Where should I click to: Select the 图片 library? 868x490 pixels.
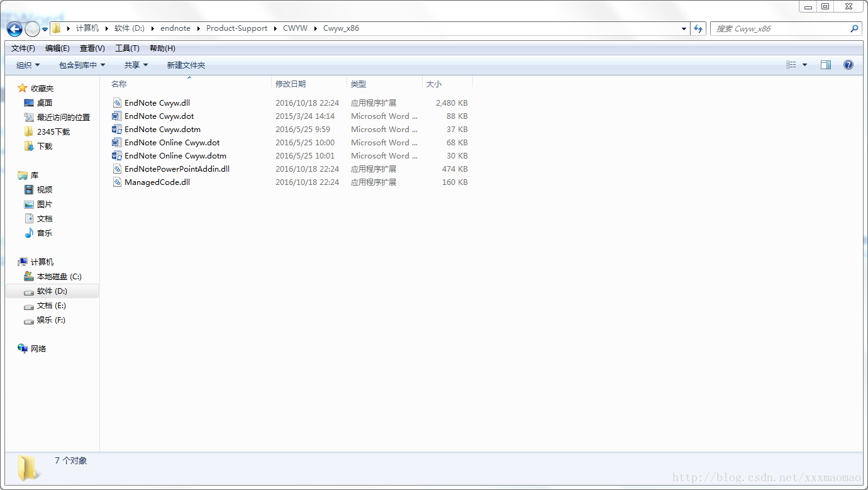tap(44, 204)
